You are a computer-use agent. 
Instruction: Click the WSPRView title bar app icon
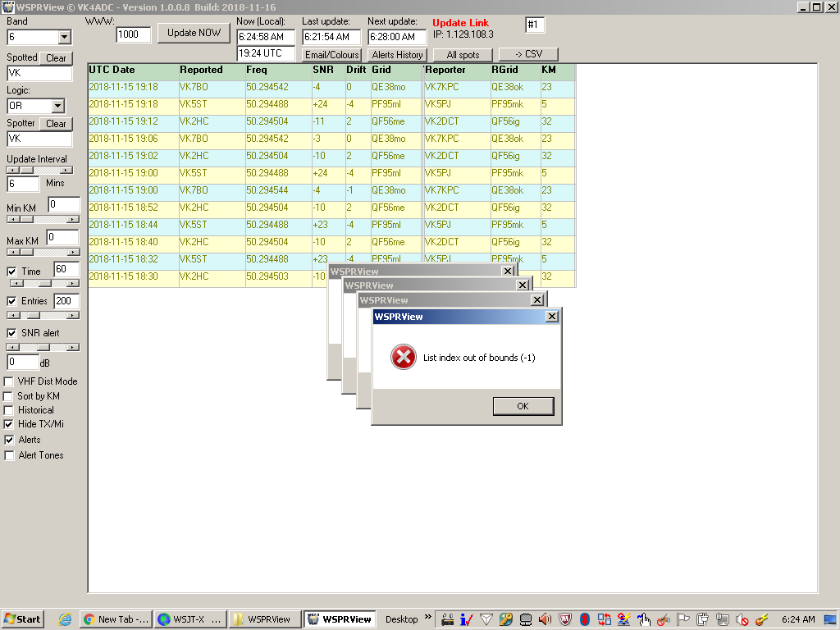pos(7,7)
